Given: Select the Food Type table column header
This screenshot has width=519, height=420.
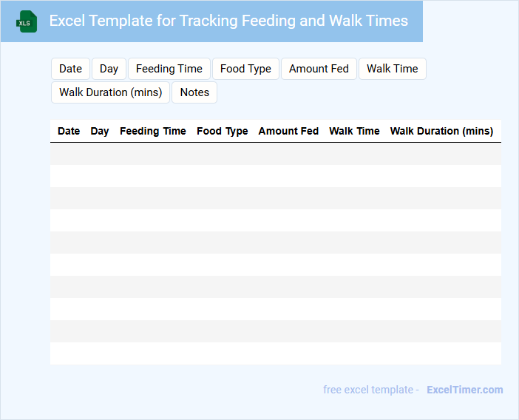Looking at the screenshot, I should (x=223, y=131).
